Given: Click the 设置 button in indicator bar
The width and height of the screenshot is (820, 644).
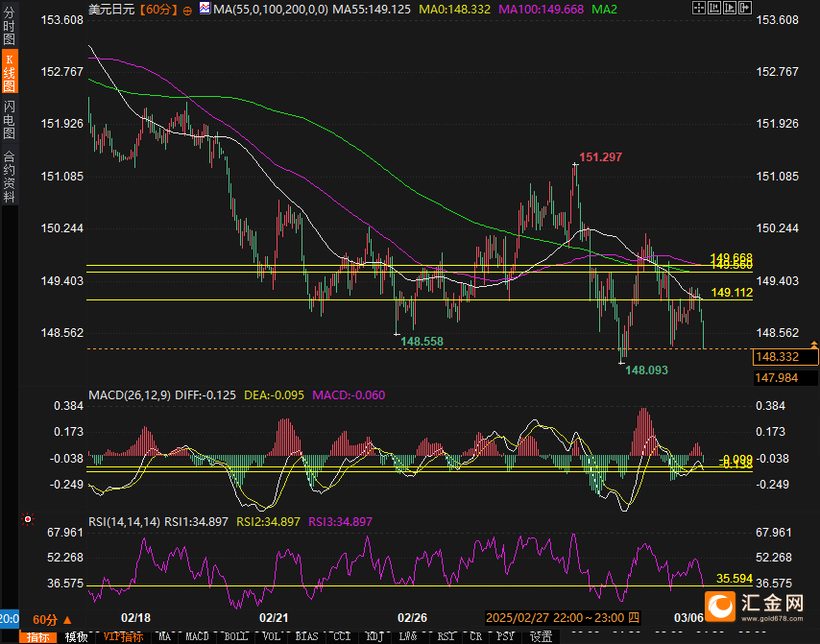Looking at the screenshot, I should 541,636.
